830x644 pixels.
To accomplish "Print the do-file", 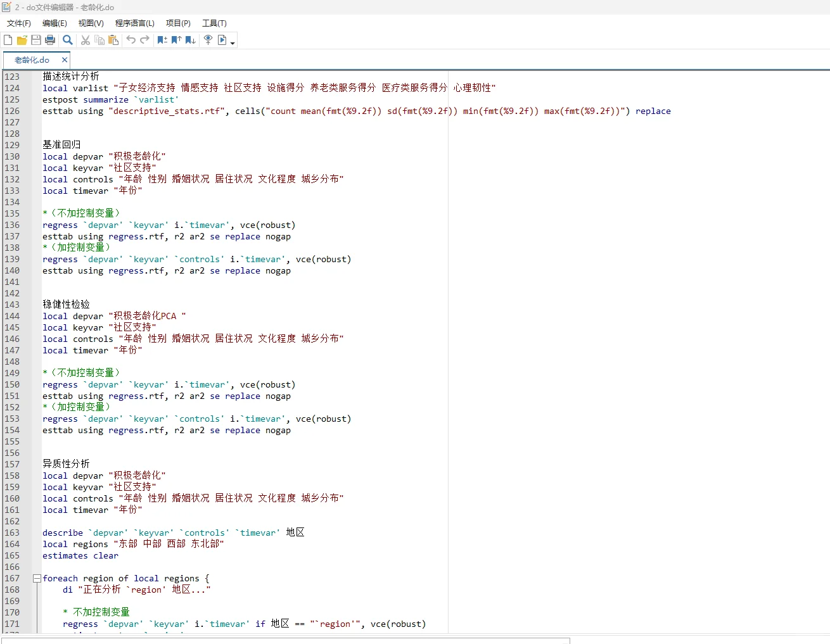I will coord(50,40).
